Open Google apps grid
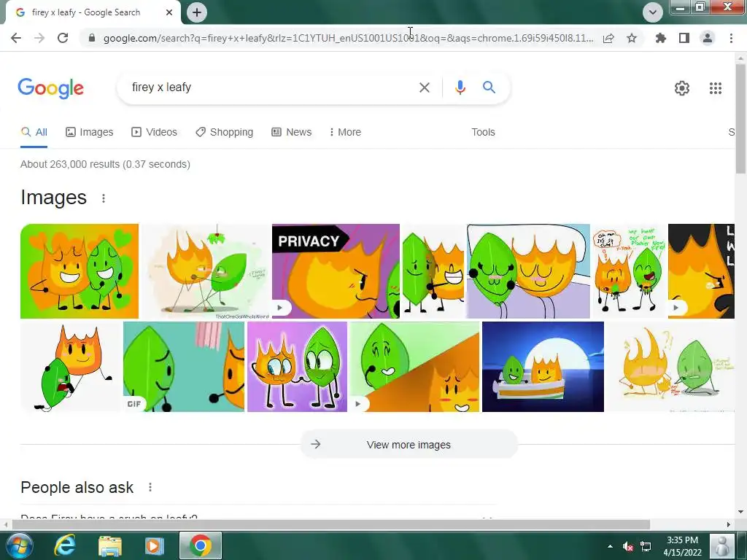 (715, 88)
